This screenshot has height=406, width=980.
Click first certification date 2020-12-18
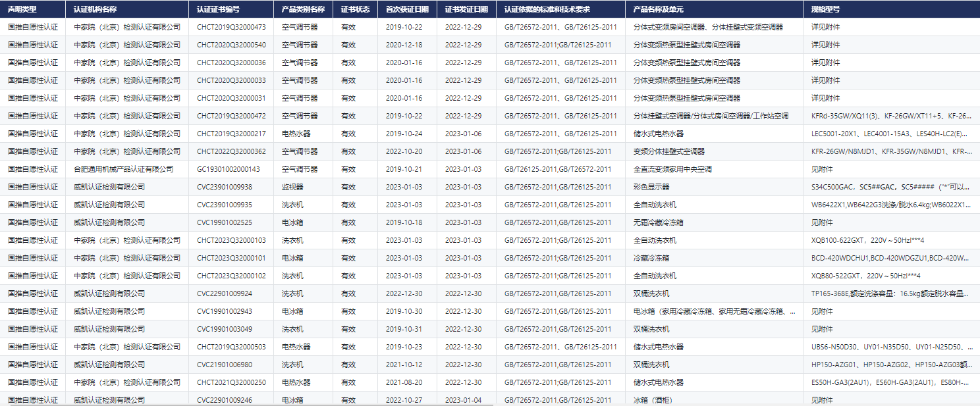coord(404,45)
